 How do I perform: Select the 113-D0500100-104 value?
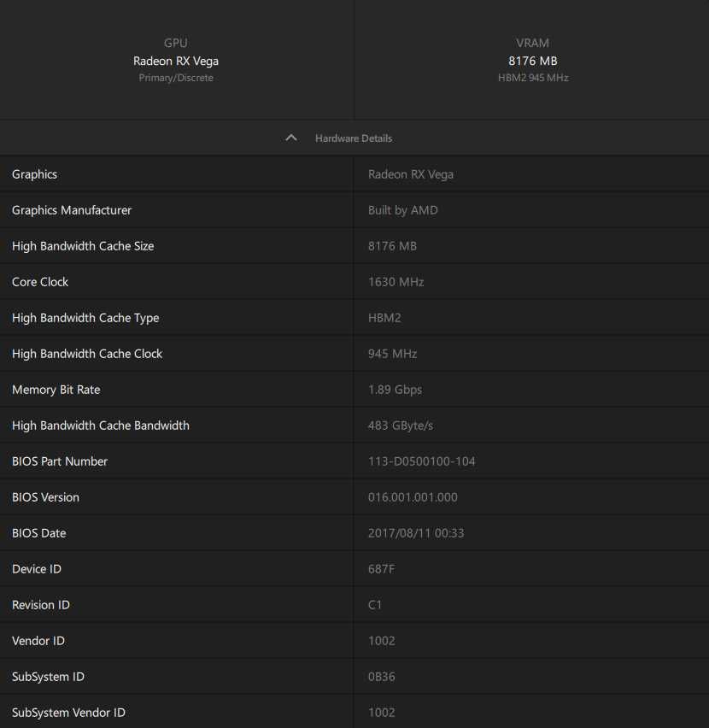421,461
